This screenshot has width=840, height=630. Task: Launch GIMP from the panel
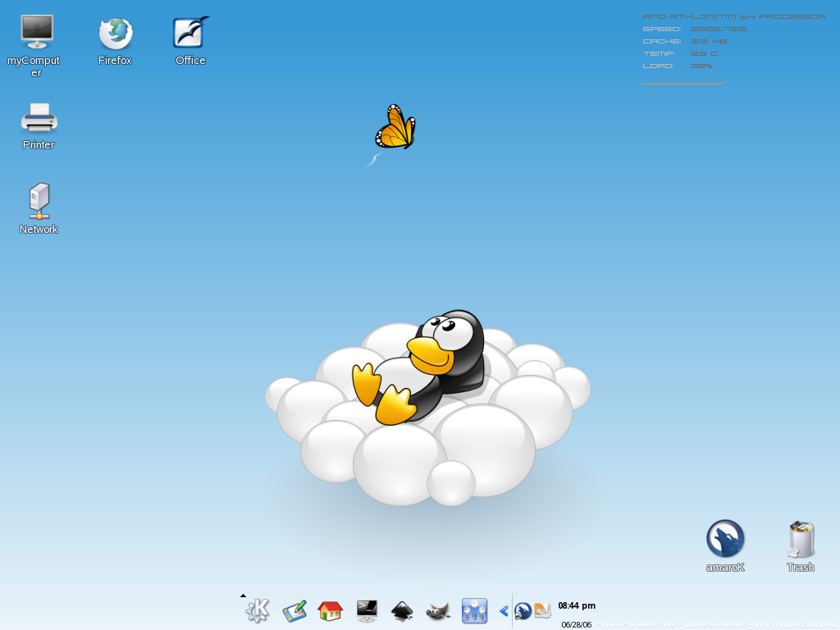[438, 611]
